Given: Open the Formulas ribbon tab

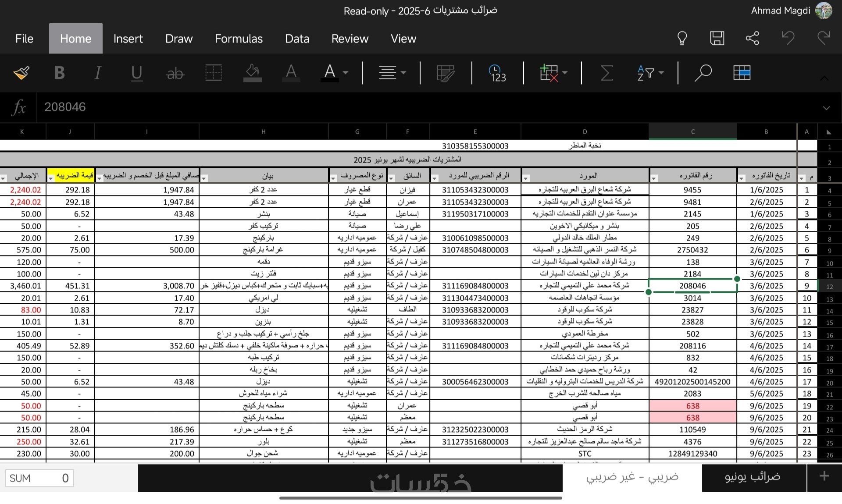Looking at the screenshot, I should click(x=239, y=39).
